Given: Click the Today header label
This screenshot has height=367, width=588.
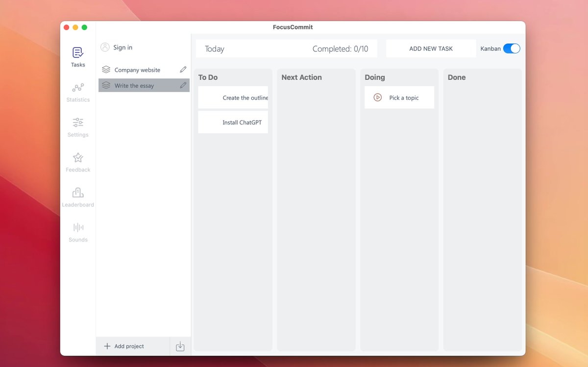Looking at the screenshot, I should pos(215,49).
